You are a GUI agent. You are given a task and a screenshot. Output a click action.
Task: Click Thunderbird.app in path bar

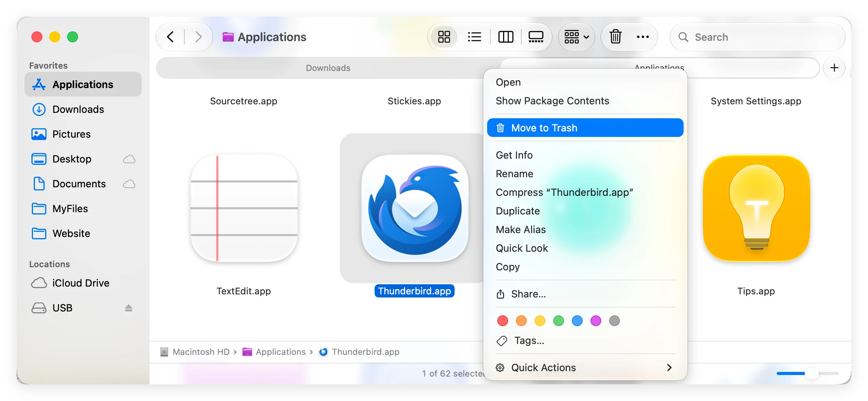pyautogui.click(x=359, y=352)
